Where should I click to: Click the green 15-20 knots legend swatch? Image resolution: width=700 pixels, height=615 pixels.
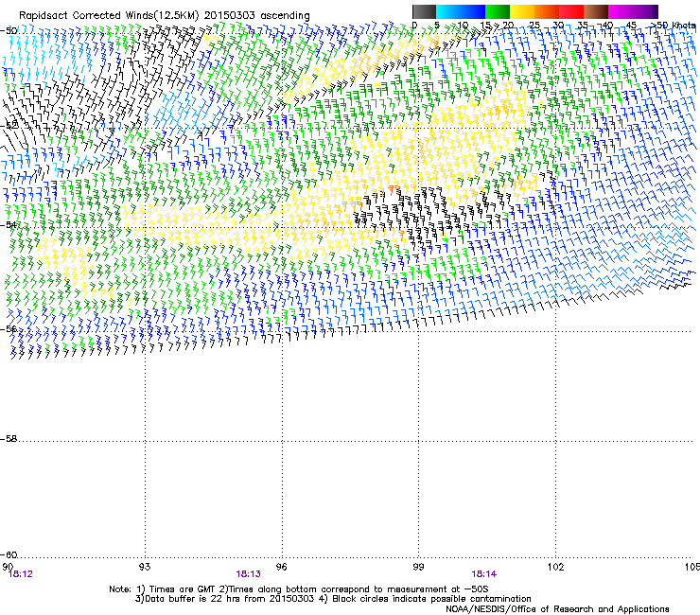click(498, 11)
